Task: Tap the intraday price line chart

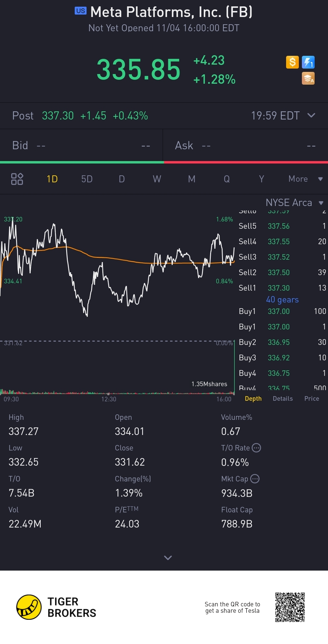Action: (117, 267)
